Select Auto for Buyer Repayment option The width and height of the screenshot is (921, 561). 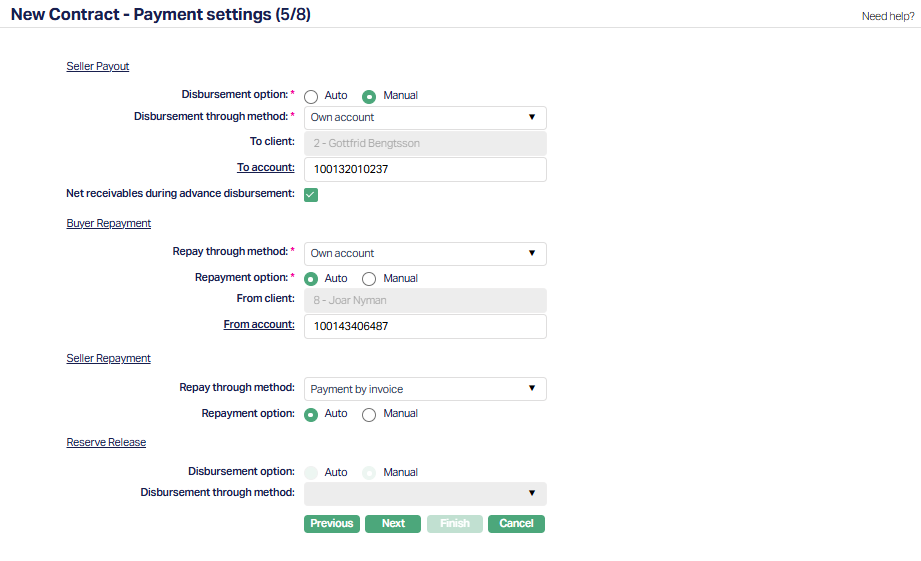point(311,279)
